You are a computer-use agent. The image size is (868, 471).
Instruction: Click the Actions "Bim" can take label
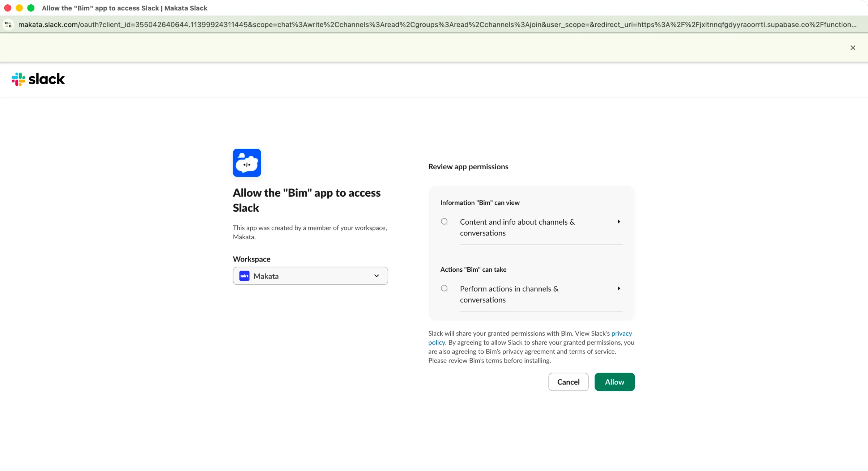(x=473, y=270)
